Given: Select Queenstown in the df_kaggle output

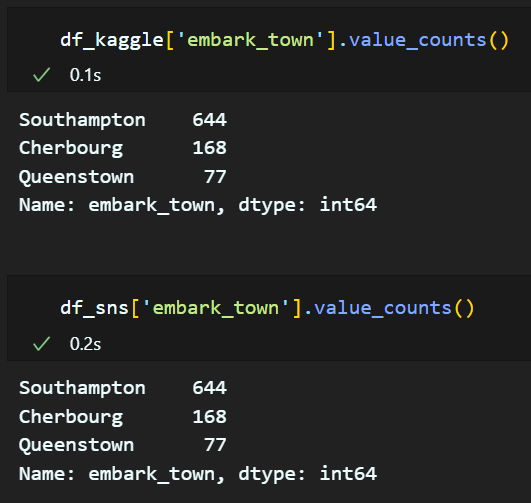Looking at the screenshot, I should click(77, 177).
